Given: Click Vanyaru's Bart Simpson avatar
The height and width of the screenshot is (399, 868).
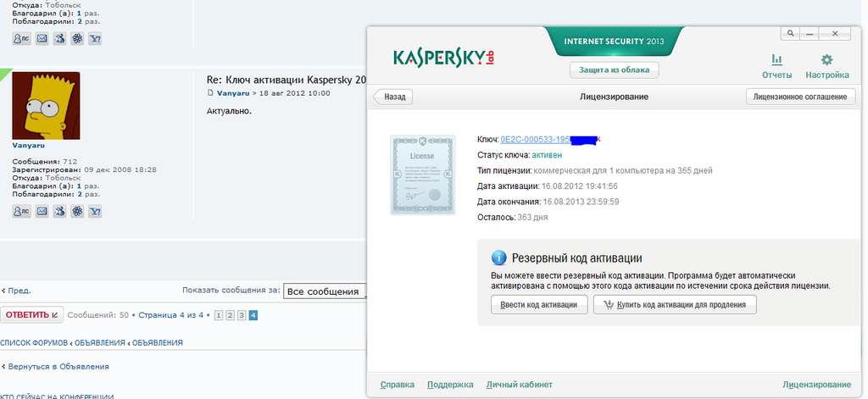Looking at the screenshot, I should (x=46, y=106).
